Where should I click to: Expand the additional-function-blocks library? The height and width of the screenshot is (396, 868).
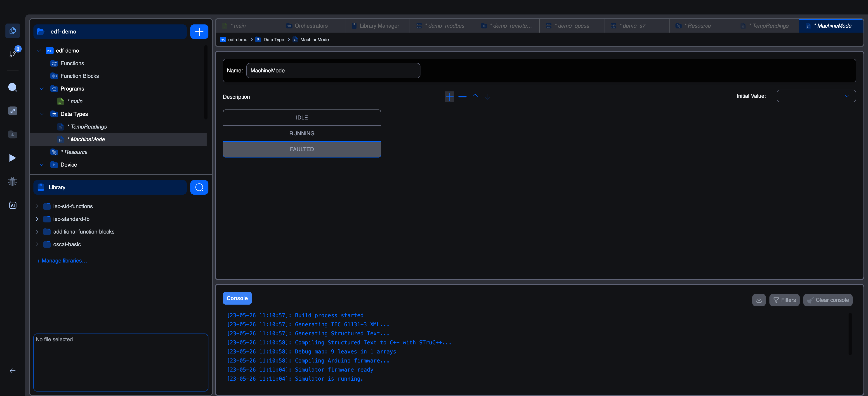point(37,232)
